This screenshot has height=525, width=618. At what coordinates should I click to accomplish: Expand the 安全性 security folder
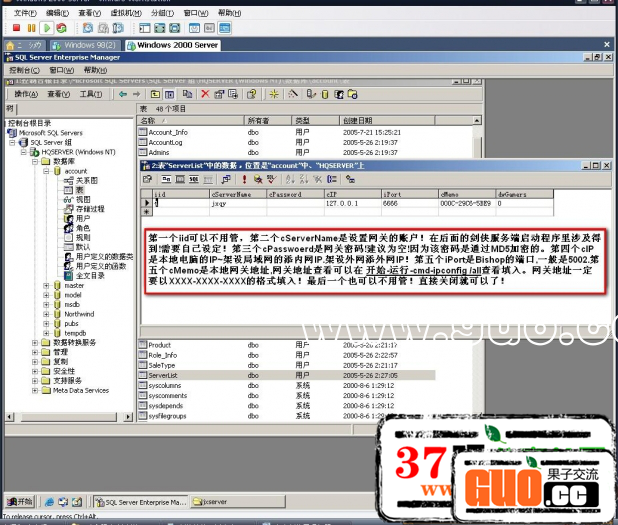[x=34, y=371]
